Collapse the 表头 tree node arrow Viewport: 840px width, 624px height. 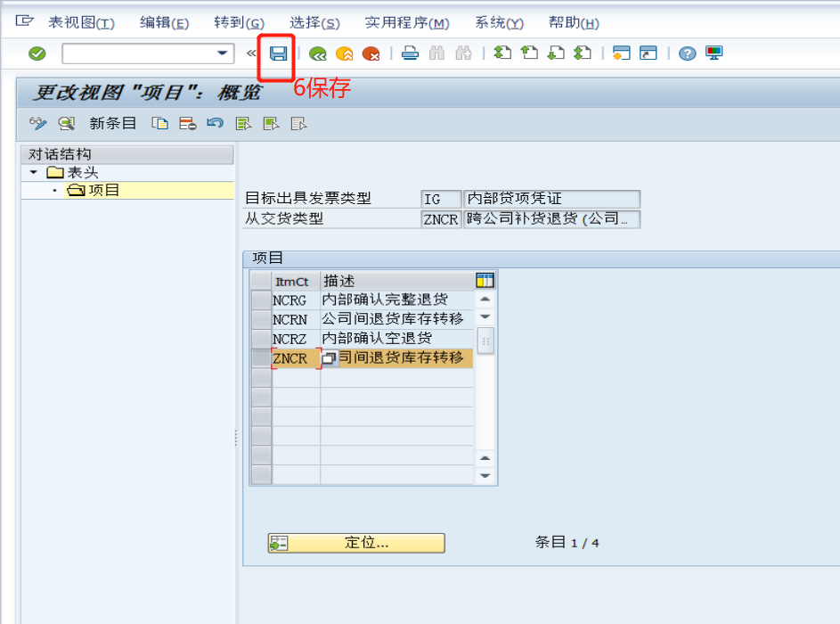[34, 172]
